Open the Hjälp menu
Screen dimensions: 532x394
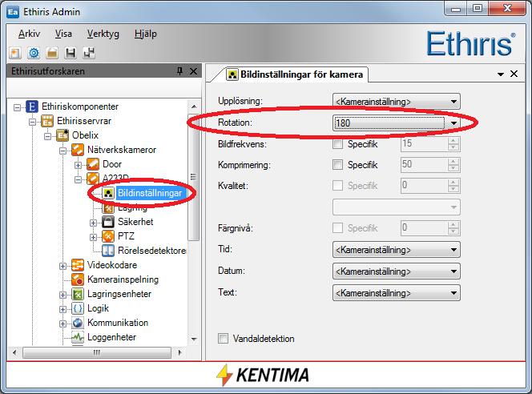click(146, 34)
